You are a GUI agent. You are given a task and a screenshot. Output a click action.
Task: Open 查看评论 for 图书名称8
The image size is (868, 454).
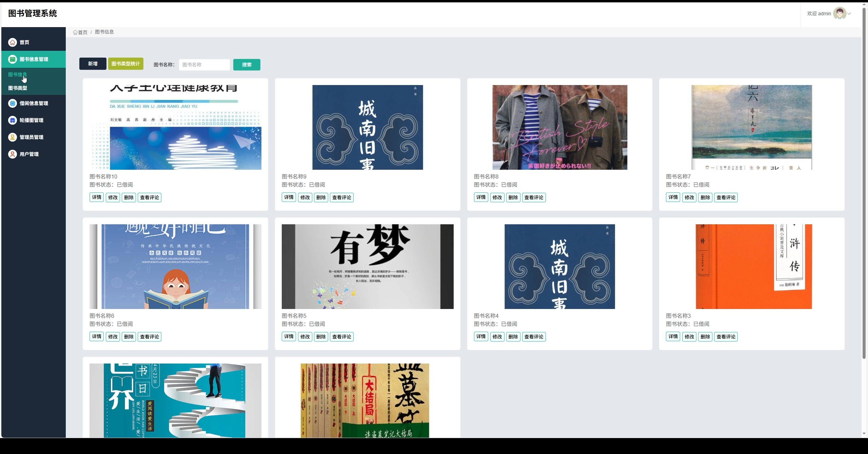(x=534, y=197)
